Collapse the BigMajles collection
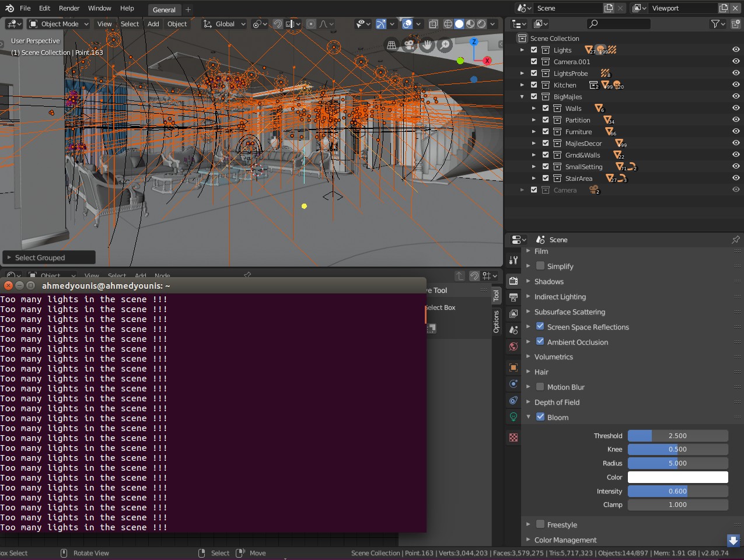Viewport: 744px width, 560px height. tap(522, 97)
